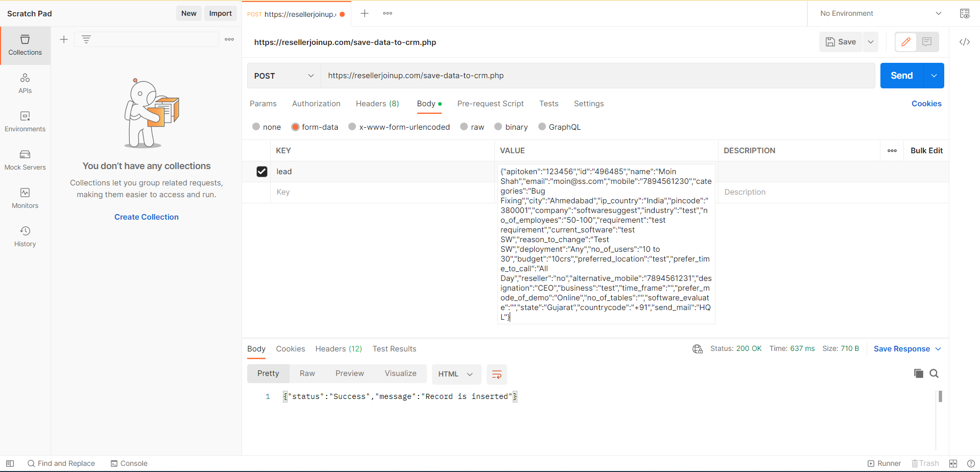Image resolution: width=980 pixels, height=472 pixels.
Task: Open the HTML response format dropdown
Action: click(x=456, y=374)
